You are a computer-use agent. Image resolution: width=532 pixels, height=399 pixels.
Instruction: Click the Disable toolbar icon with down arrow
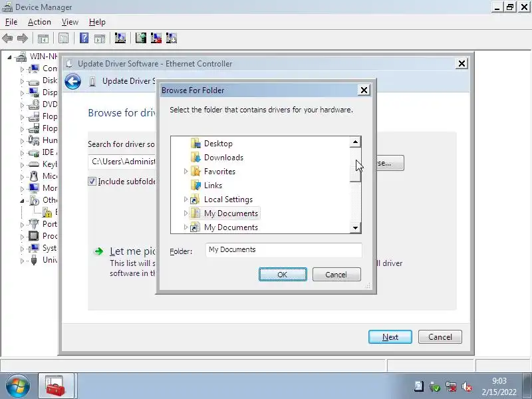click(172, 38)
